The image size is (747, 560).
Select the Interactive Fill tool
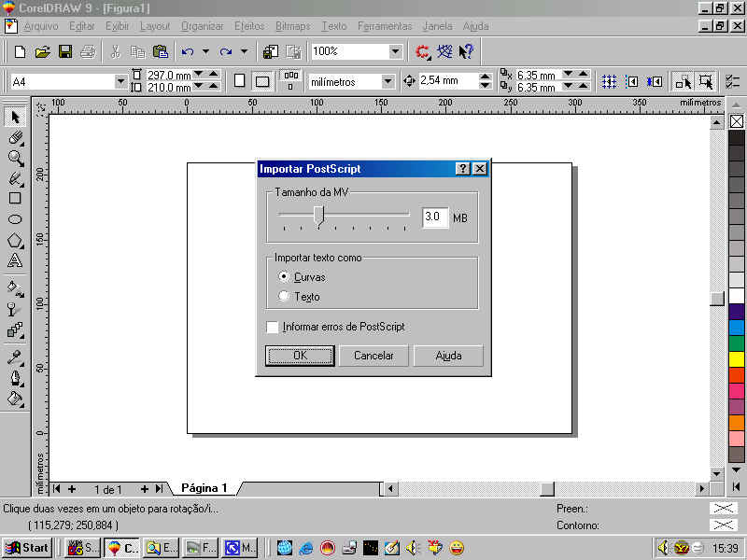coord(15,288)
